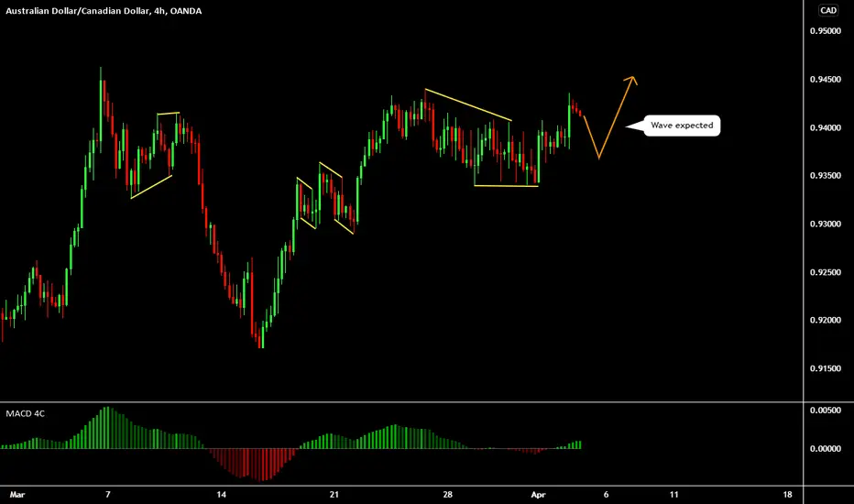Click price level 0.94000 on the price scale

click(x=825, y=127)
